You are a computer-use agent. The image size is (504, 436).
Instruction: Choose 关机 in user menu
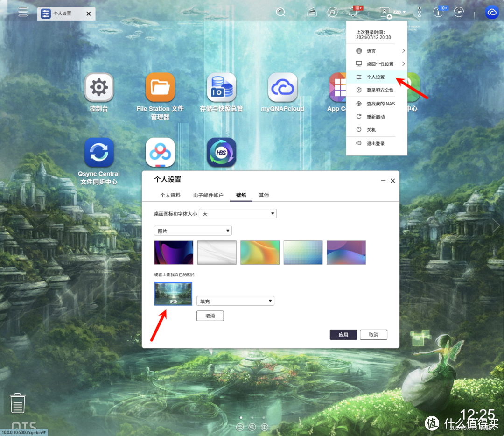click(x=377, y=130)
